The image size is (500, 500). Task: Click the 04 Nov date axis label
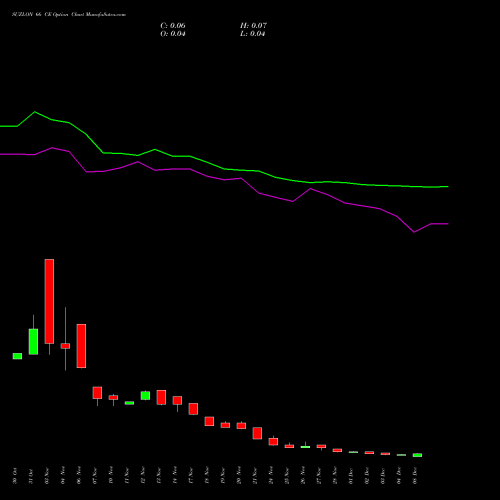(x=63, y=476)
